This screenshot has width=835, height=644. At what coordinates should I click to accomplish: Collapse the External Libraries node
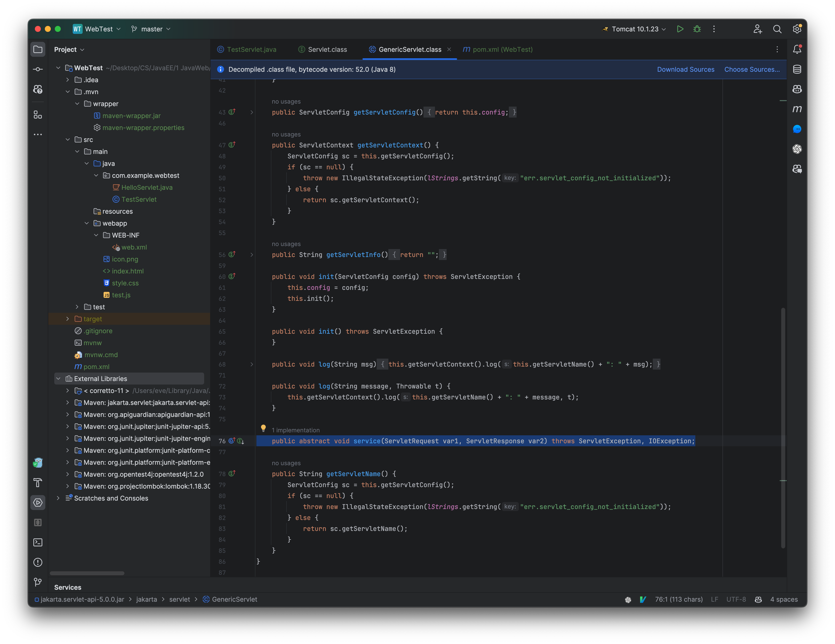tap(59, 379)
